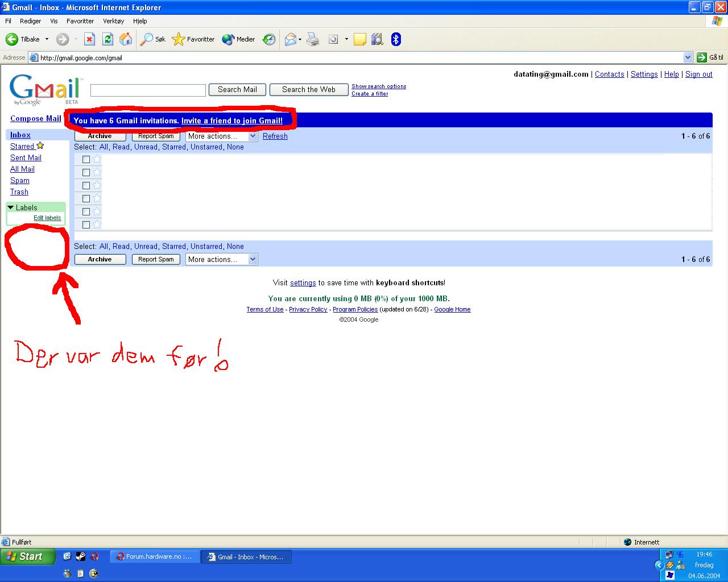
Task: Click the Windows Start button
Action: pyautogui.click(x=27, y=557)
